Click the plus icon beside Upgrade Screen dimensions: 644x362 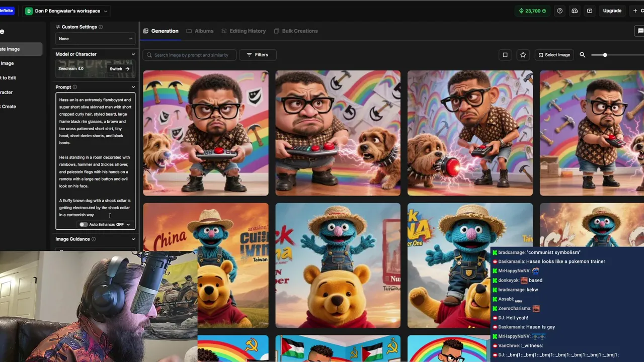635,11
